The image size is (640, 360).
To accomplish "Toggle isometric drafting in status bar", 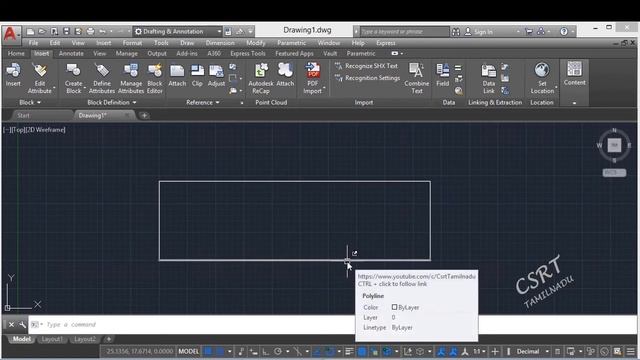I will point(298,351).
